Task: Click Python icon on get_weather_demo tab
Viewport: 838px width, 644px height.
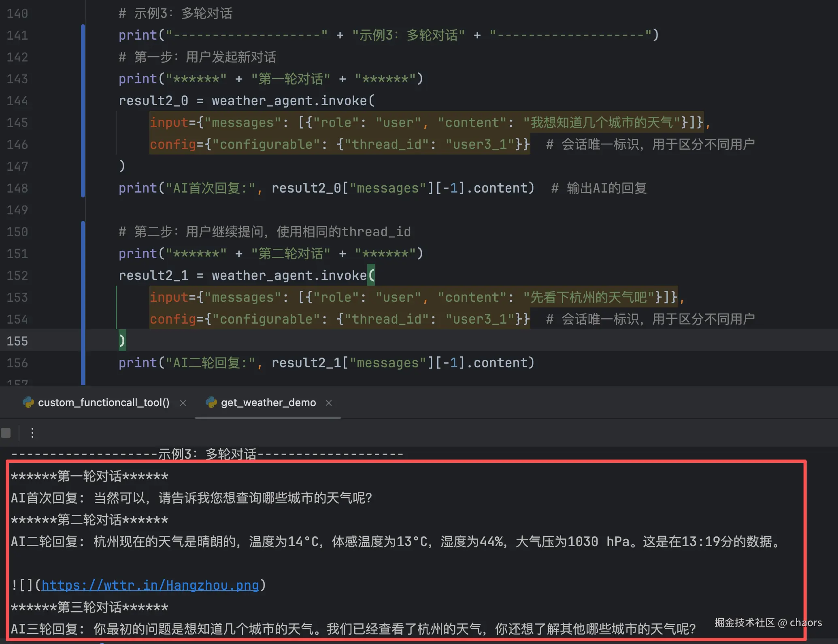Action: point(211,402)
